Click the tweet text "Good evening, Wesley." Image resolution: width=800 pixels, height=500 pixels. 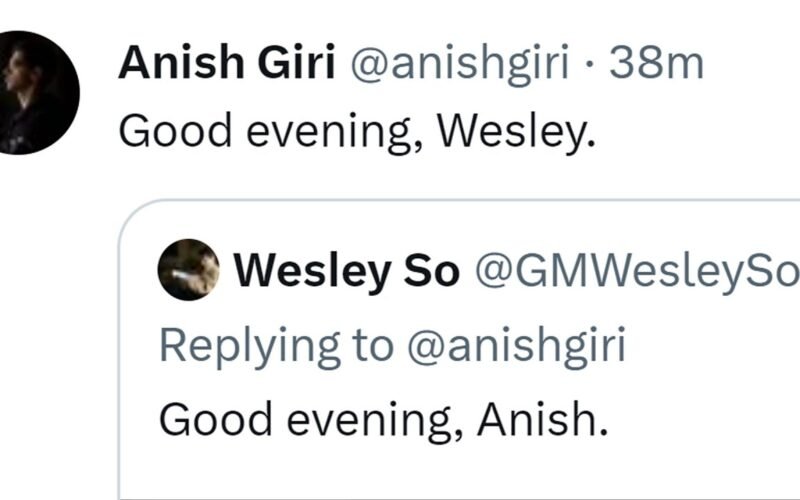click(356, 131)
